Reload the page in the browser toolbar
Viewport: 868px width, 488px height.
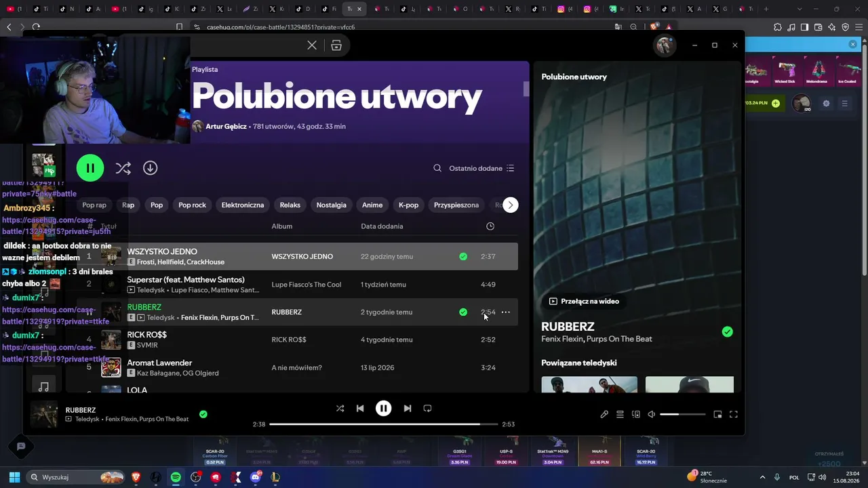tap(36, 27)
